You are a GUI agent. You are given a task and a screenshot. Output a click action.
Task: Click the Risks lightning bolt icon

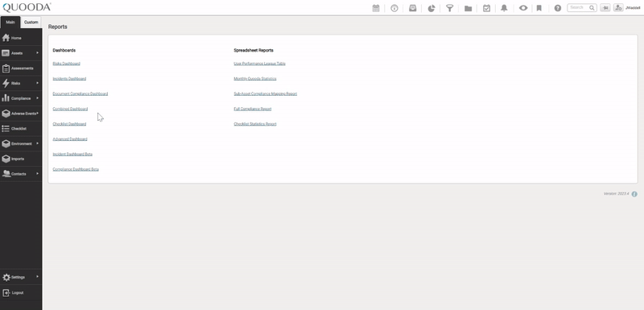tap(6, 84)
